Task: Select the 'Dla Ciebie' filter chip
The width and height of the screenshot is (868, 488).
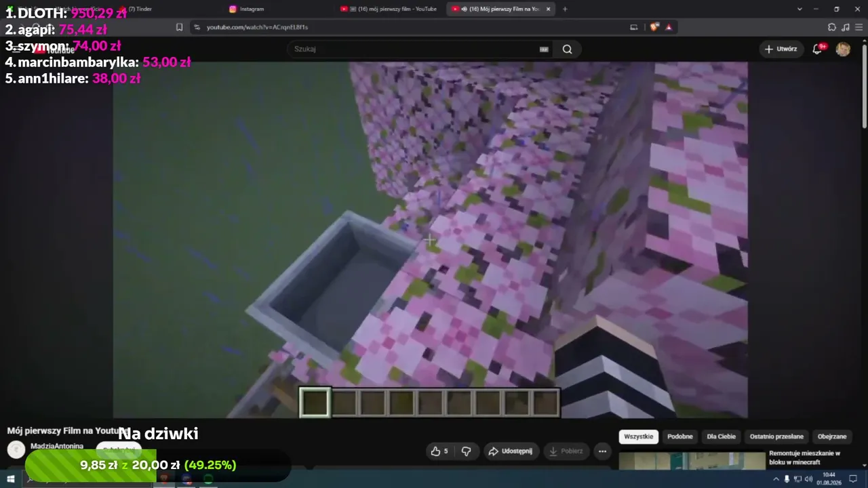Action: (x=721, y=436)
